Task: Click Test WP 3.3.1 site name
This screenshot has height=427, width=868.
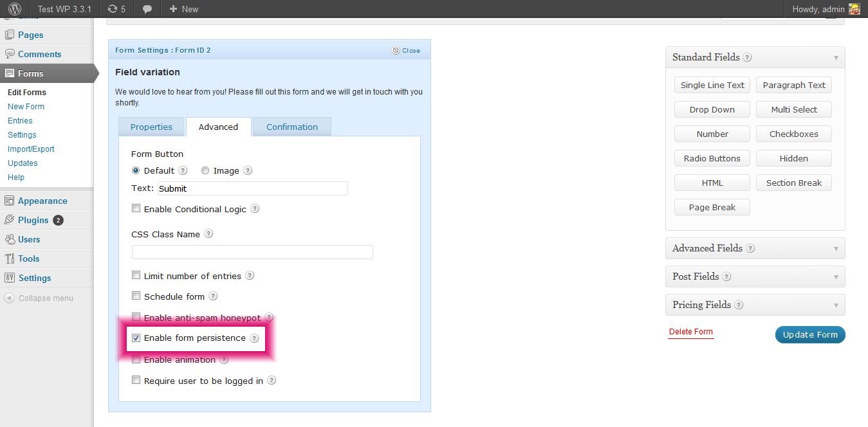Action: click(64, 9)
